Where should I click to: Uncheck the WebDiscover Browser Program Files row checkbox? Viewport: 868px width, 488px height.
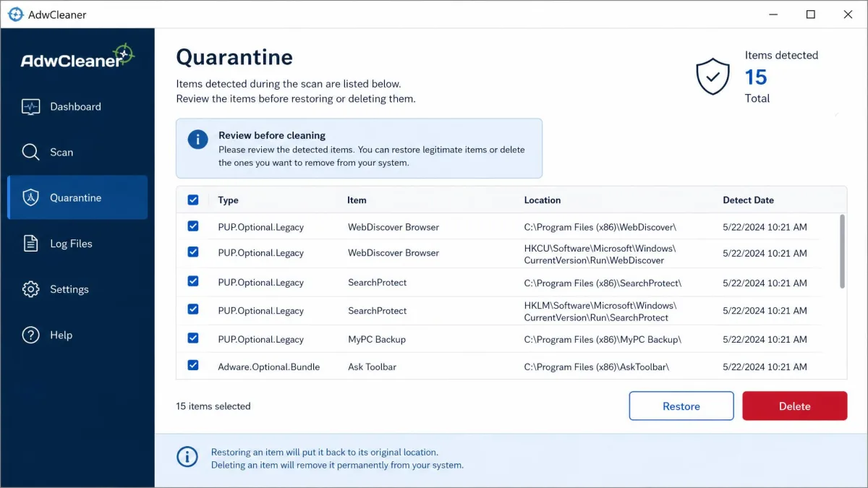pyautogui.click(x=193, y=226)
